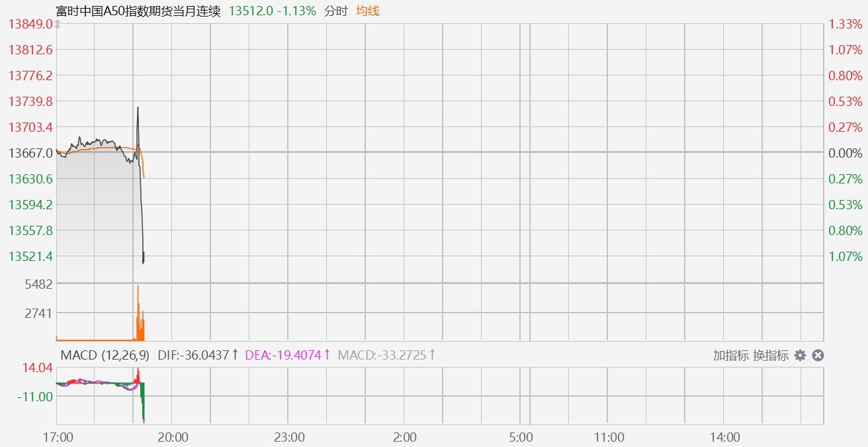Click the 0.00% percent axis label
The height and width of the screenshot is (447, 868).
tap(846, 153)
